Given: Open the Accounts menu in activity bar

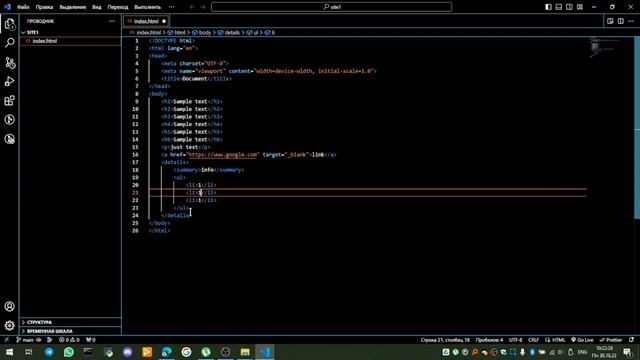Looking at the screenshot, I should coord(9,306).
